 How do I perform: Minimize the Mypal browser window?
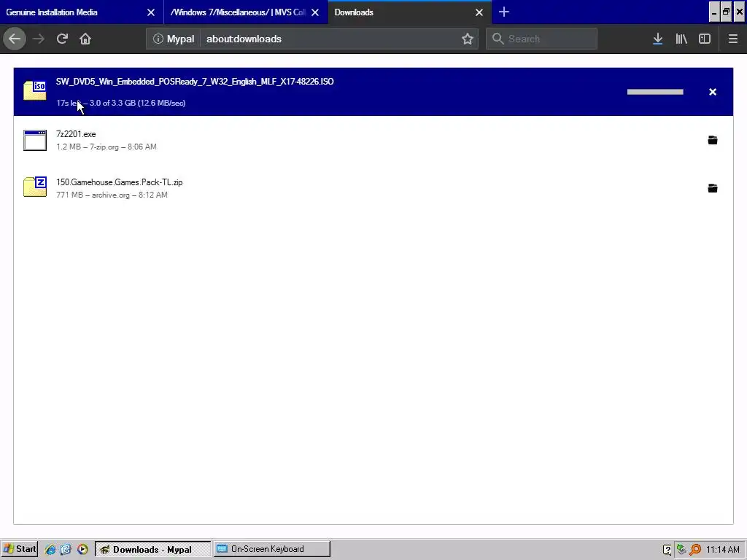click(713, 12)
